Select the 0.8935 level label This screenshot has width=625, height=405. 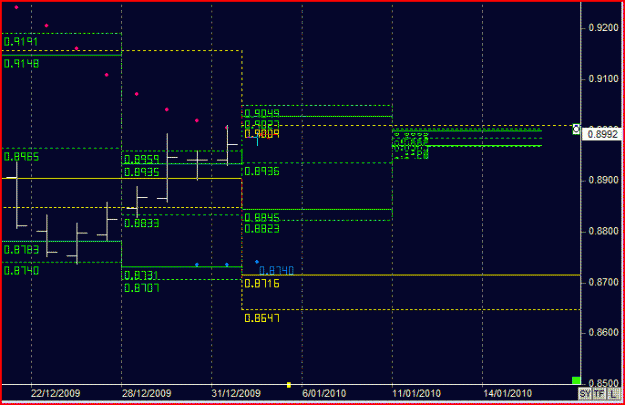point(142,172)
